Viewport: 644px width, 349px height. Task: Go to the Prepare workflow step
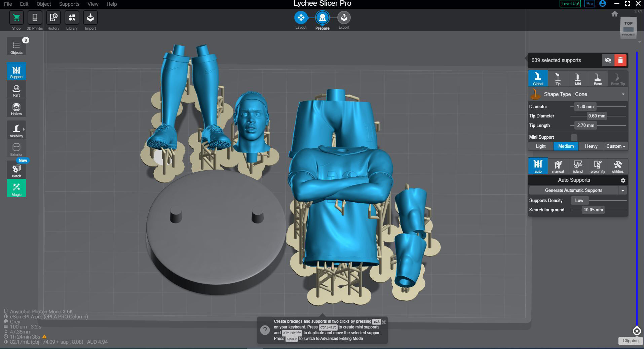(x=323, y=18)
